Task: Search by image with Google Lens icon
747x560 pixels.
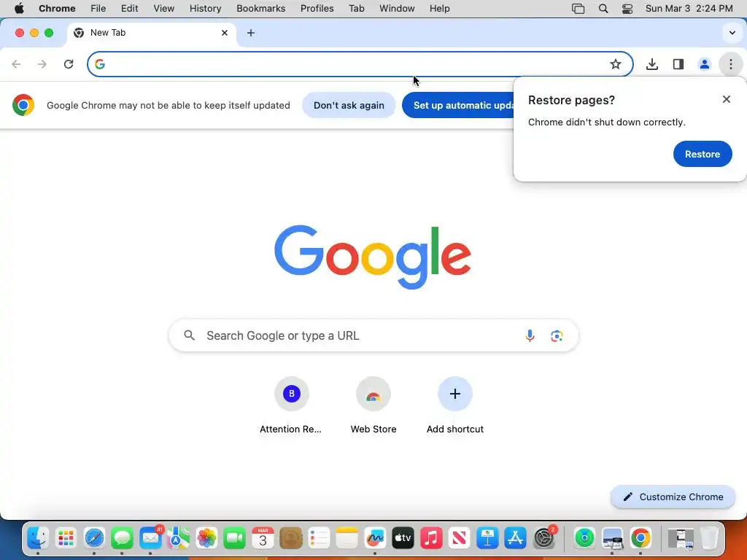Action: click(557, 335)
